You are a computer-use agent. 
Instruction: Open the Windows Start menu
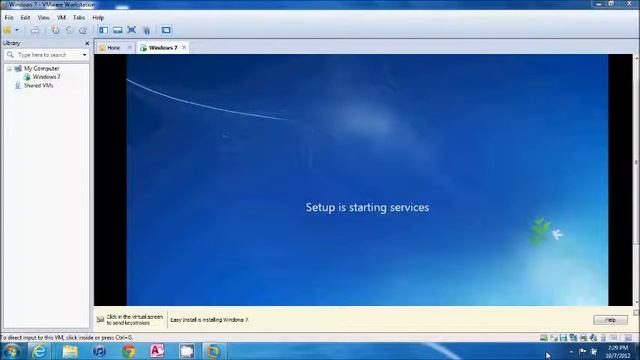coord(11,351)
